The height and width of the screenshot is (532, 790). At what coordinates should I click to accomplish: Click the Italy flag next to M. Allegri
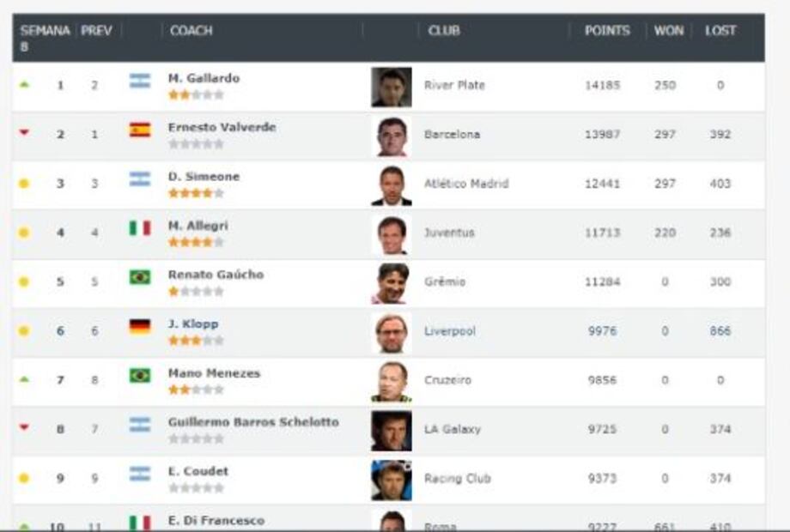point(139,227)
